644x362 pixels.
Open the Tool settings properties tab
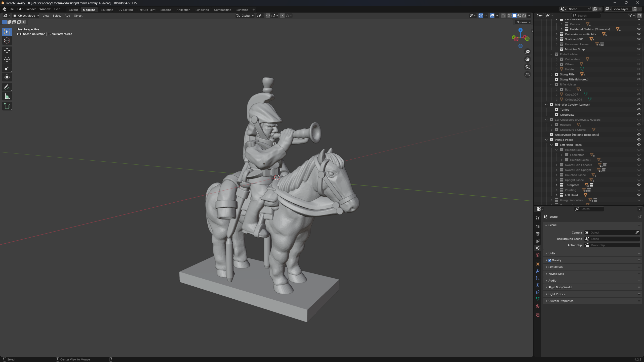[538, 217]
